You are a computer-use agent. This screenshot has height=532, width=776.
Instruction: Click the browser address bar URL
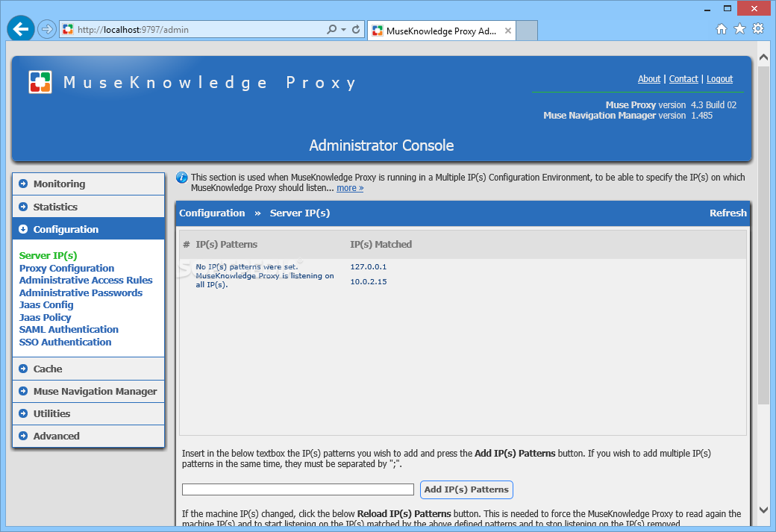(133, 30)
